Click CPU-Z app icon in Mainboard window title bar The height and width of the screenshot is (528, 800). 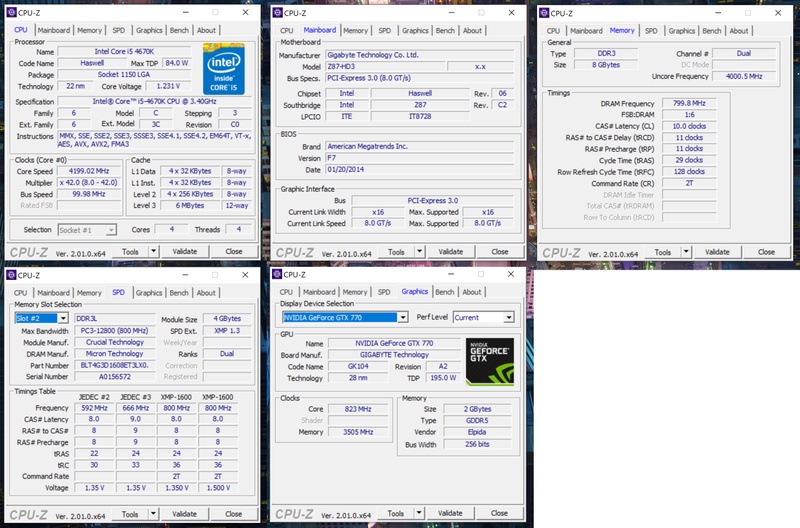coord(278,13)
